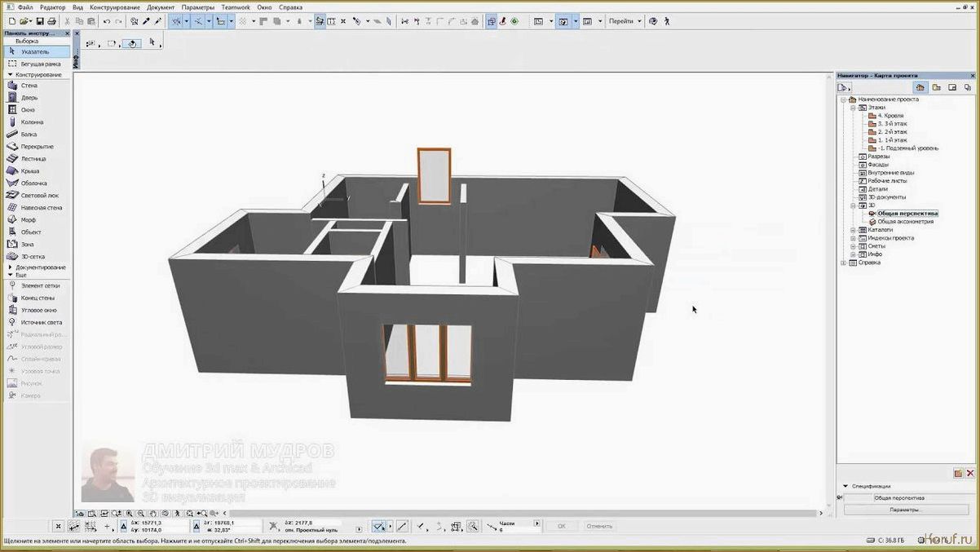
Task: Expand the Документирование toolbox section
Action: click(x=10, y=267)
